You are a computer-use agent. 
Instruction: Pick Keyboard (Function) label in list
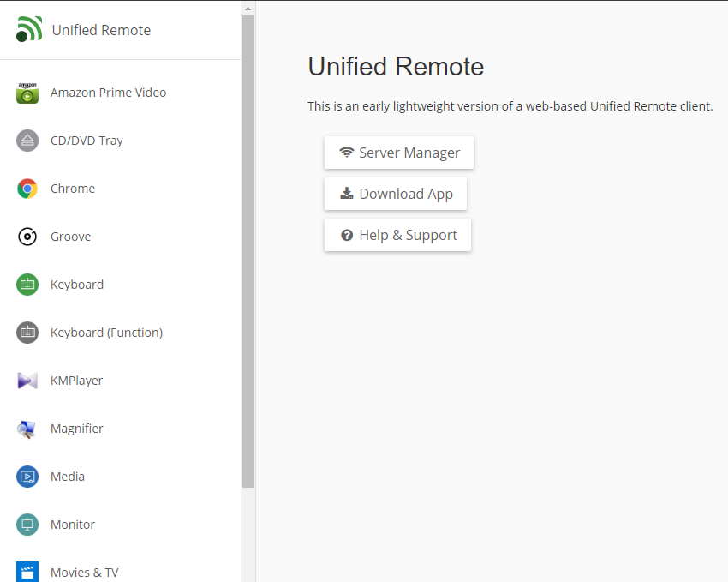pos(107,333)
